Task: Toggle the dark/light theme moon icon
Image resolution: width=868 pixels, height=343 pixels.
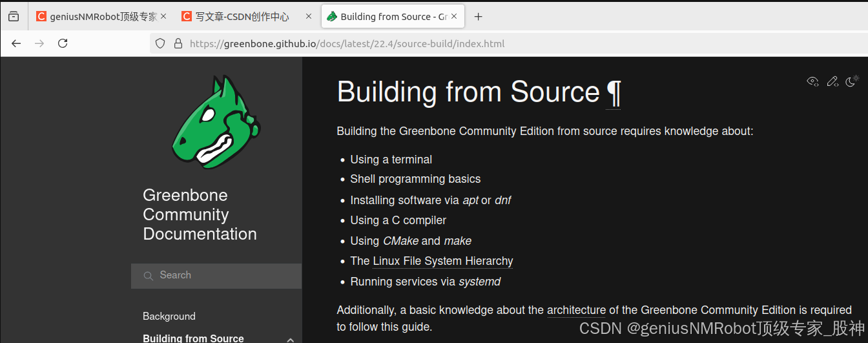Action: (852, 81)
